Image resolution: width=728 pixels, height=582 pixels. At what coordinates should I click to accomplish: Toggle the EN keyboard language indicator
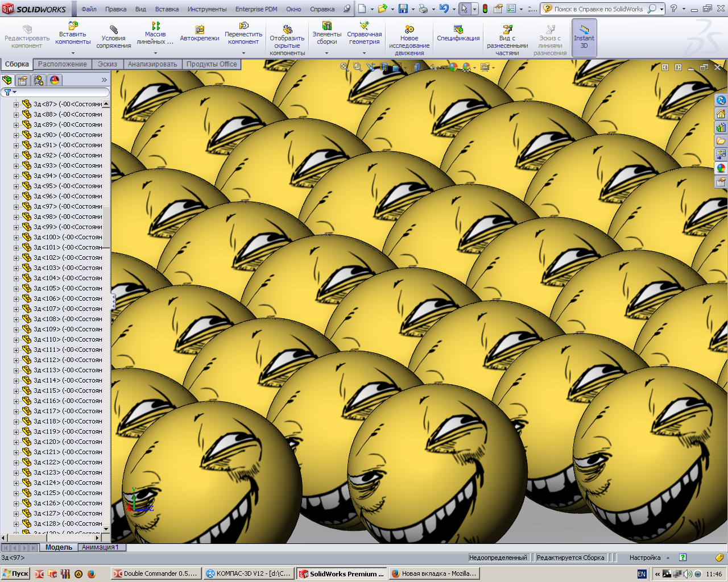pyautogui.click(x=642, y=574)
